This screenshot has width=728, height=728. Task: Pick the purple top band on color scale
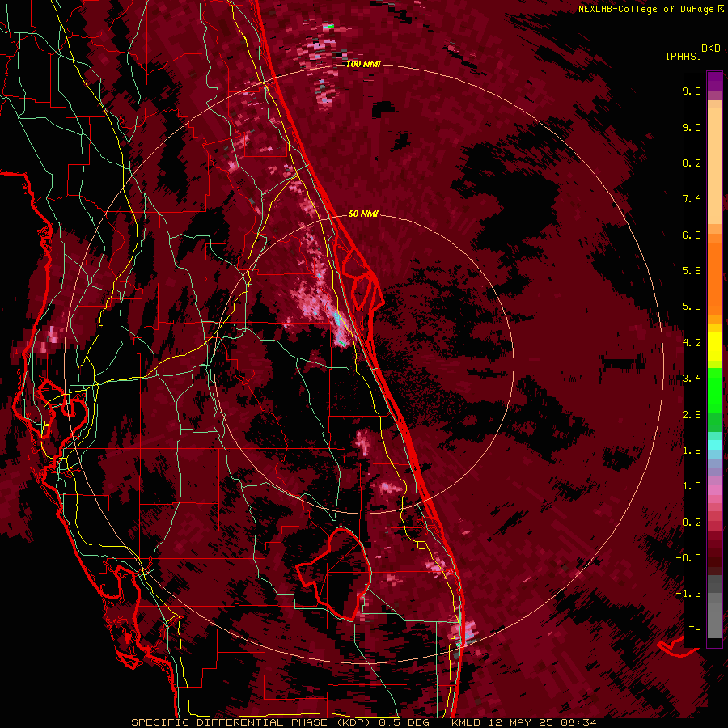714,81
